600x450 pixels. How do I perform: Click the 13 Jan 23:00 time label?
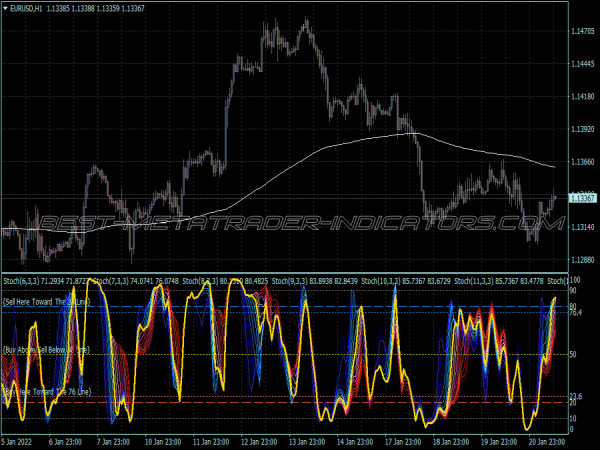307,442
